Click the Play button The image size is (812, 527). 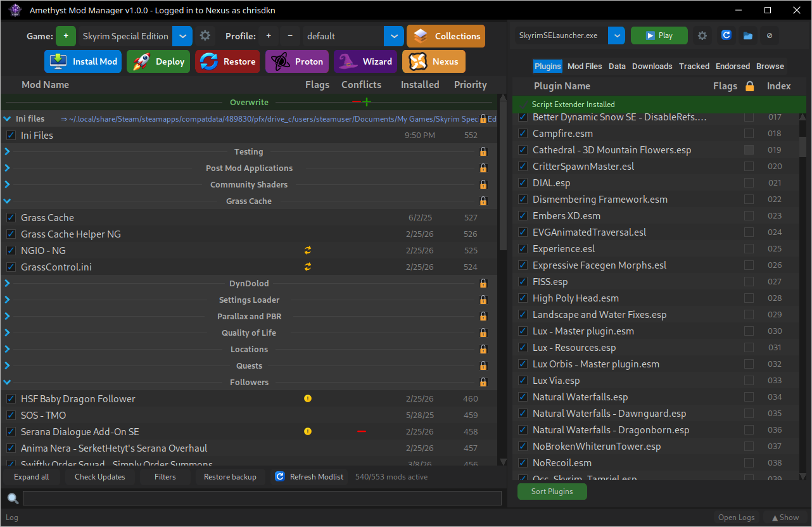click(x=659, y=35)
